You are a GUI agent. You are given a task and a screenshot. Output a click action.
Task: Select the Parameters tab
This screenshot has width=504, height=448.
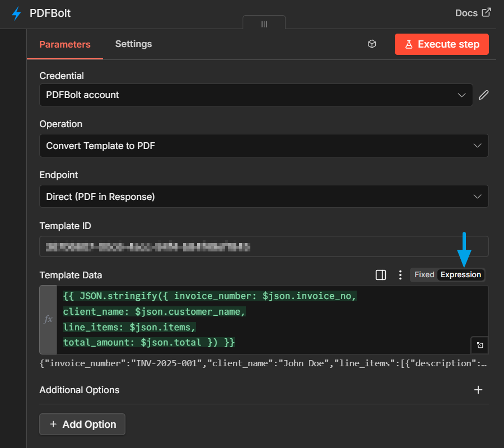[64, 44]
